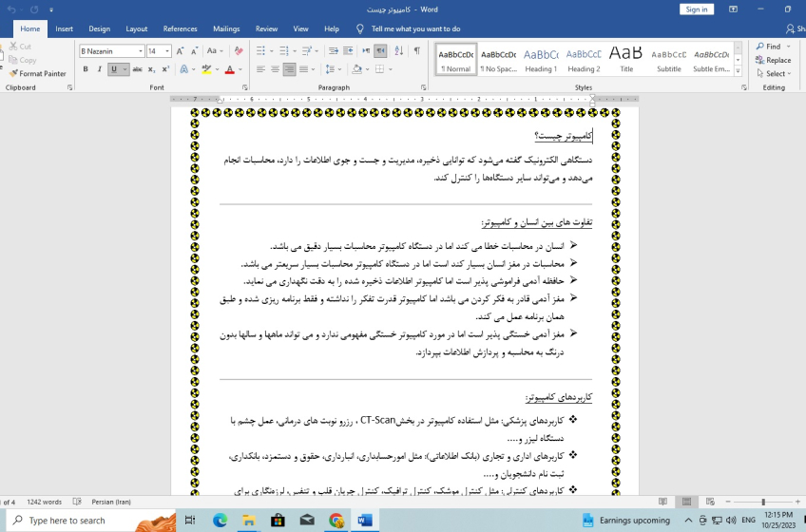Show paragraph marks pilcrow icon

[417, 50]
